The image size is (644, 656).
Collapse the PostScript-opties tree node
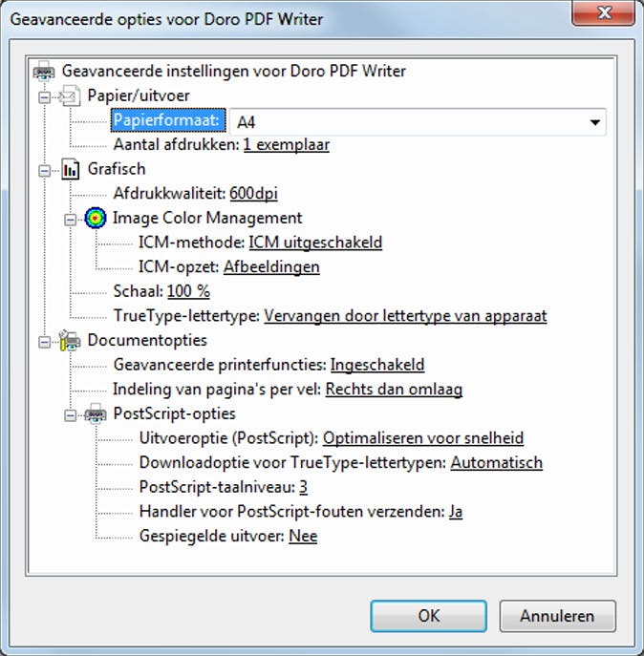71,415
